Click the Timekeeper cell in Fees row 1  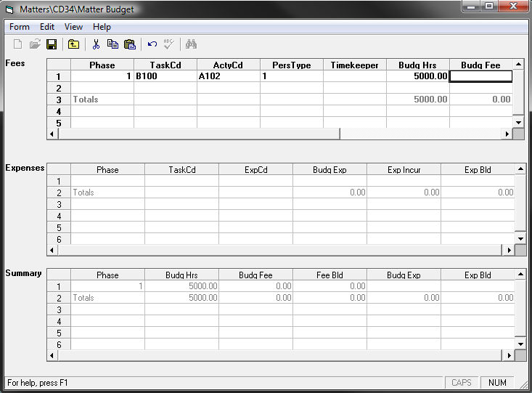[x=354, y=76]
